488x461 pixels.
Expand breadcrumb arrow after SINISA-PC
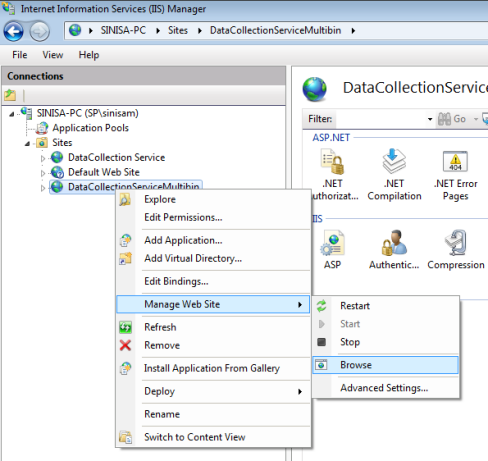point(158,31)
